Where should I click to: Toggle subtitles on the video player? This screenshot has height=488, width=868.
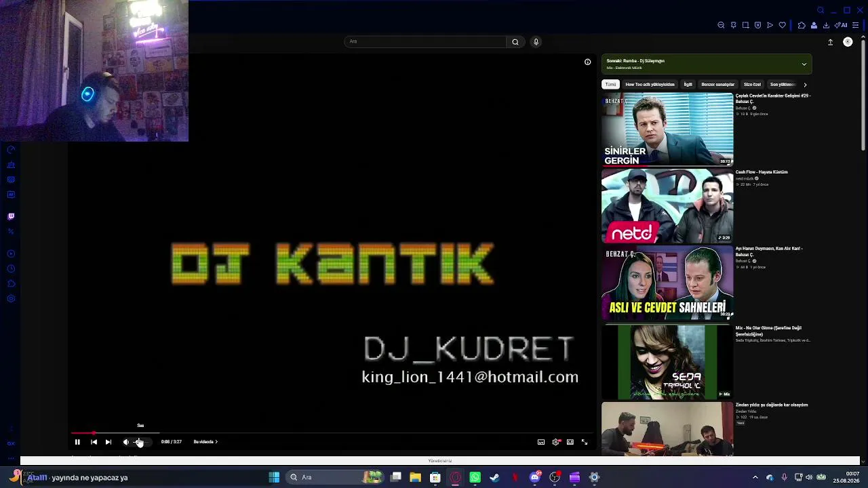[541, 442]
